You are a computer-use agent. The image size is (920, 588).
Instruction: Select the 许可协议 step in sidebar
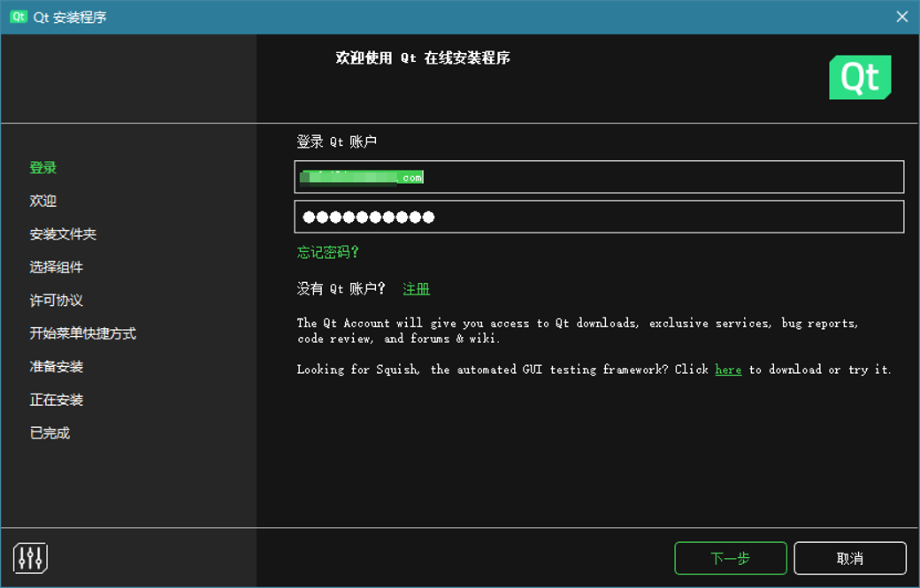point(57,300)
